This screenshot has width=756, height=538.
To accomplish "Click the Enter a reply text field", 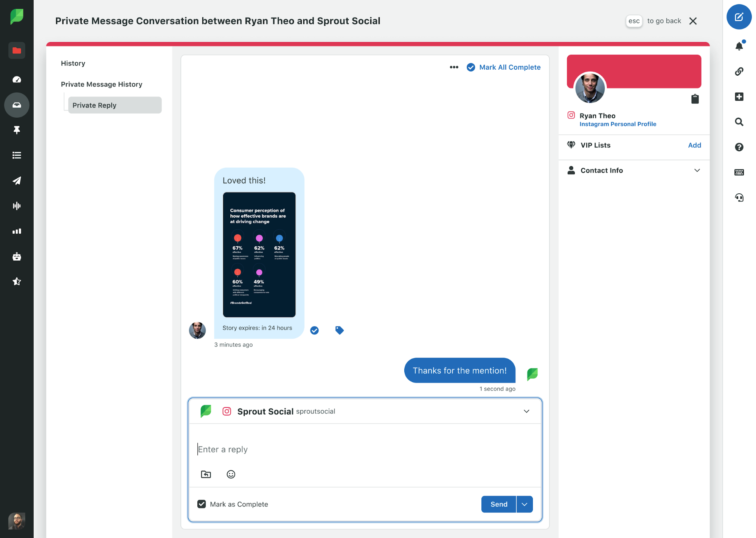I will point(365,449).
